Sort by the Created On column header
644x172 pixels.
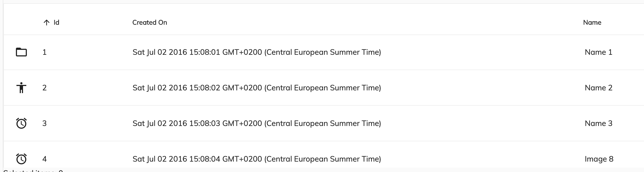[150, 22]
